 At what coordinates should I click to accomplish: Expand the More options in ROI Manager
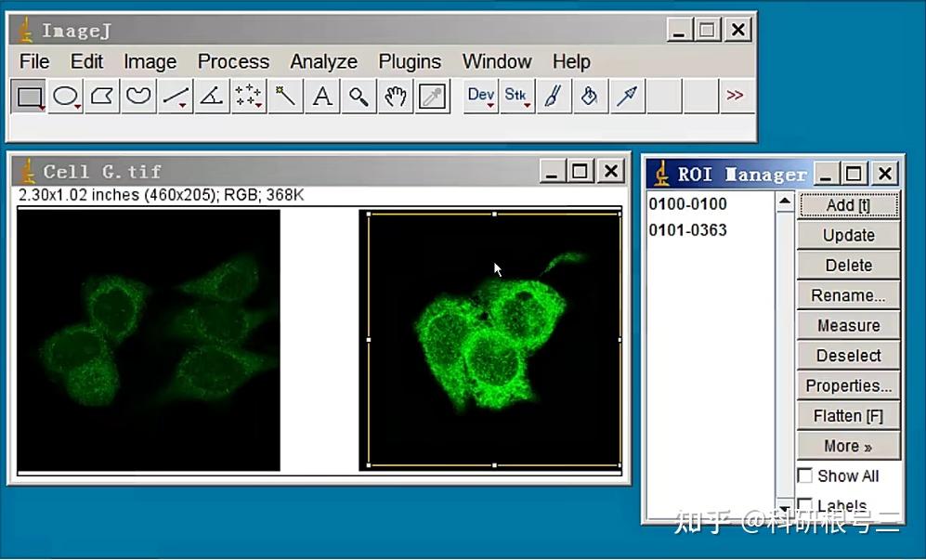(847, 446)
